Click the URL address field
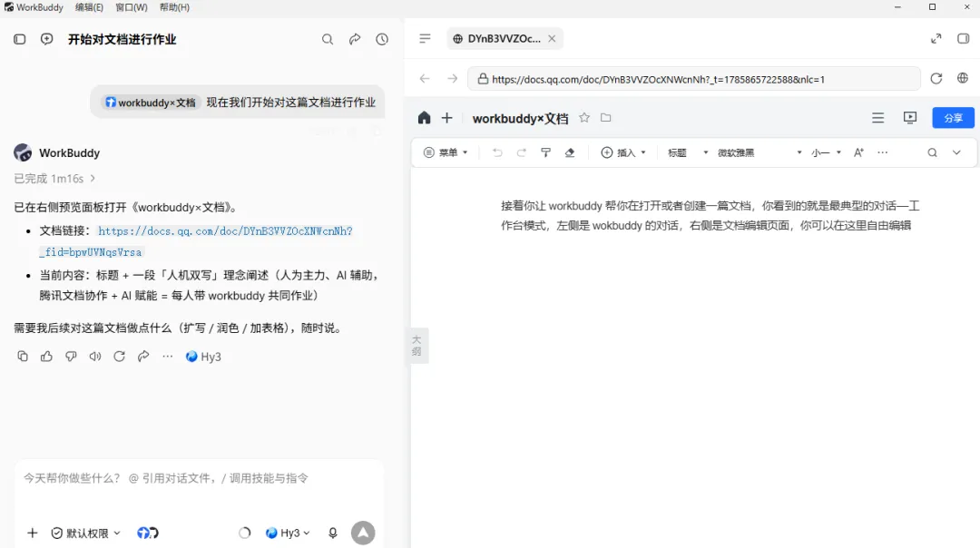The width and height of the screenshot is (980, 548). click(694, 79)
